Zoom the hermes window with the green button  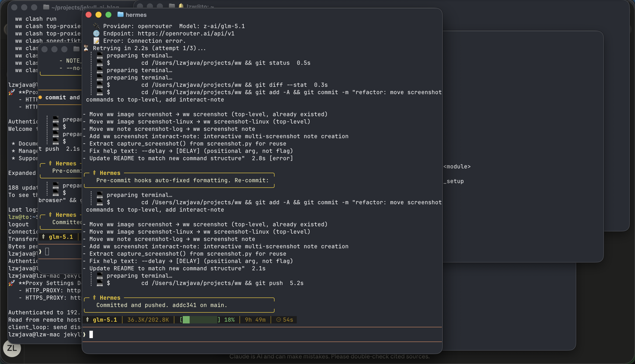coord(108,15)
